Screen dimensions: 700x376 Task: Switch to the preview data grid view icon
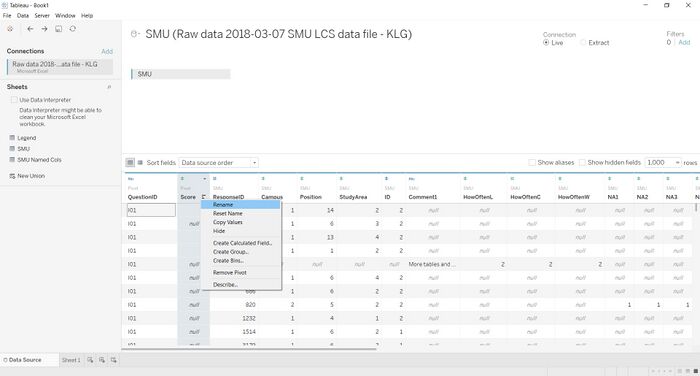pos(130,163)
